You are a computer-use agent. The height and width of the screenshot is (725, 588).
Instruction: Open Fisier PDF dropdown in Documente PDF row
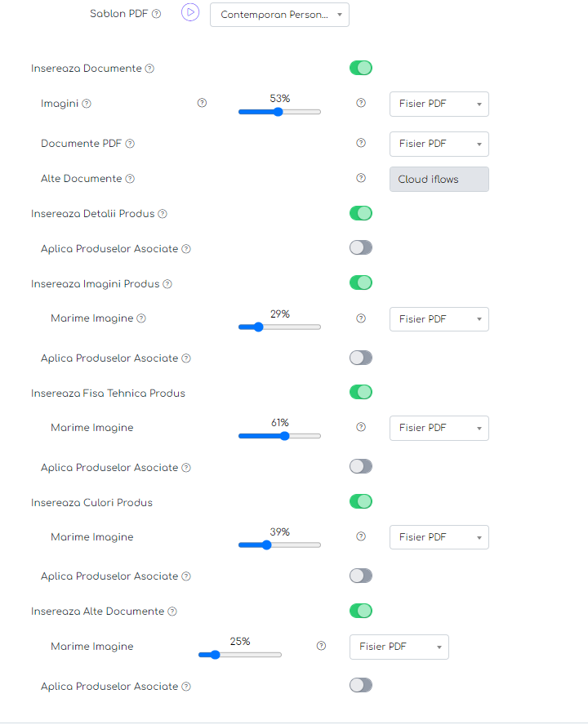[x=439, y=144]
